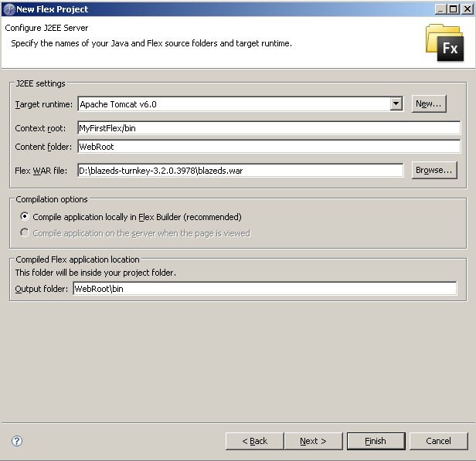Click Browse... for Flex WAR file

[x=434, y=170]
